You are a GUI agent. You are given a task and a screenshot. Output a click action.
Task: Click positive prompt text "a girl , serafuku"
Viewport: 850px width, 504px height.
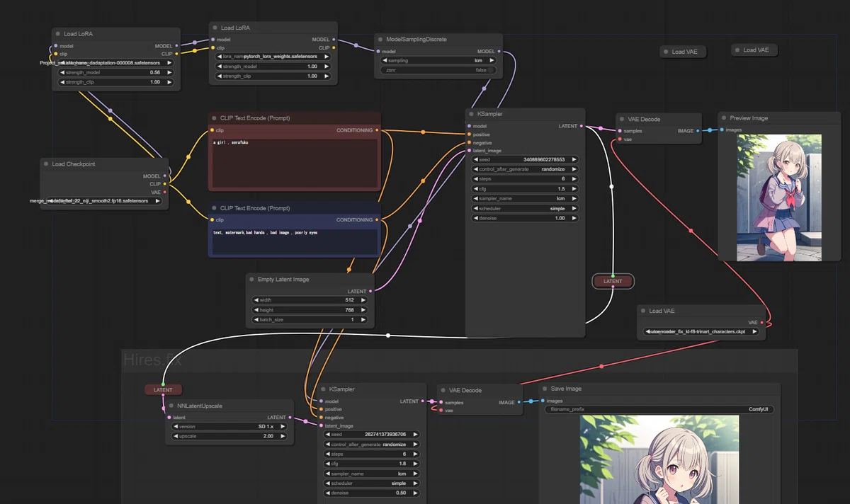[230, 142]
